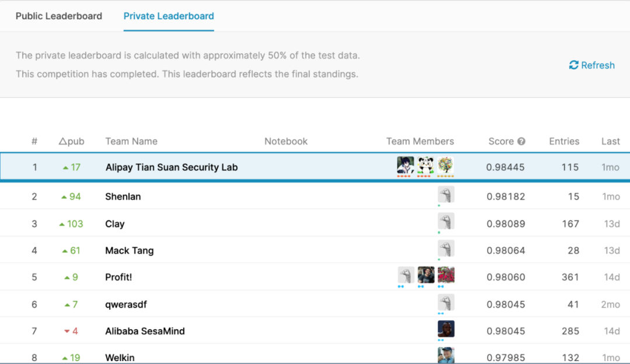Click the Profit! team name

pos(118,277)
